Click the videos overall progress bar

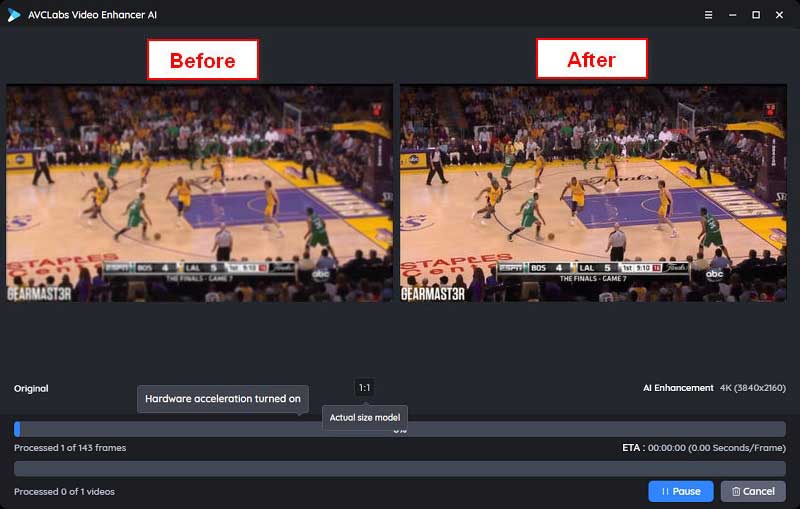tap(400, 468)
